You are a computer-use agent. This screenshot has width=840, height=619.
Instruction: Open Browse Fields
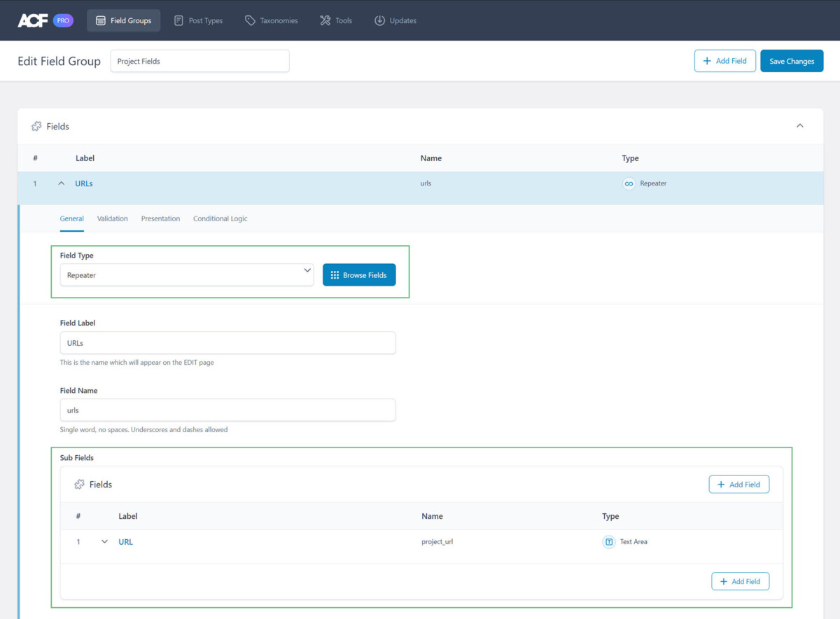[359, 274]
